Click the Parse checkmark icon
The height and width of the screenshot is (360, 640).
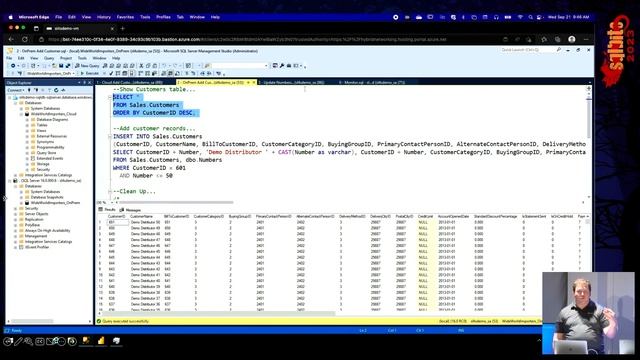click(x=111, y=73)
